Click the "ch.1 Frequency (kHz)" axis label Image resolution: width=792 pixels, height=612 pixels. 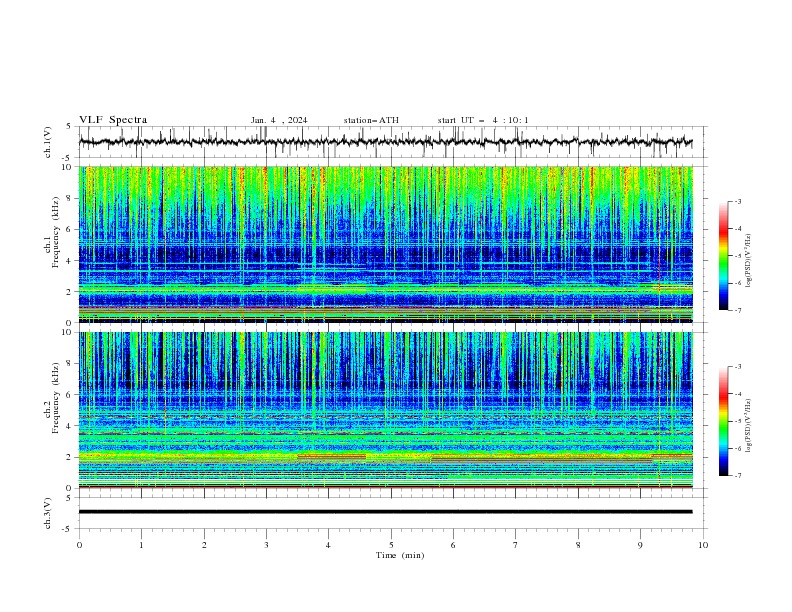pyautogui.click(x=52, y=232)
